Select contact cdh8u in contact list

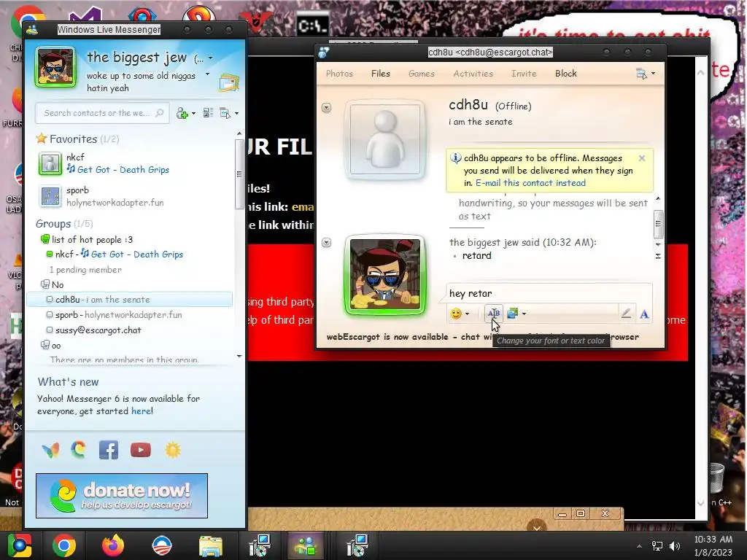pos(130,300)
